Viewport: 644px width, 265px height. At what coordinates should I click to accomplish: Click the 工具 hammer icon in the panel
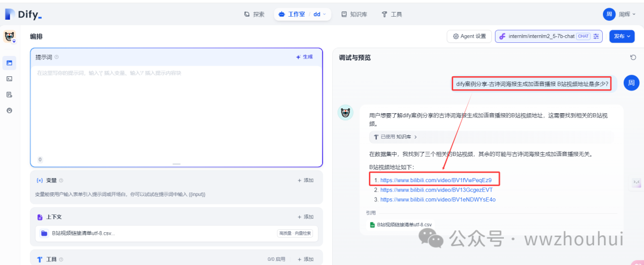(39, 260)
